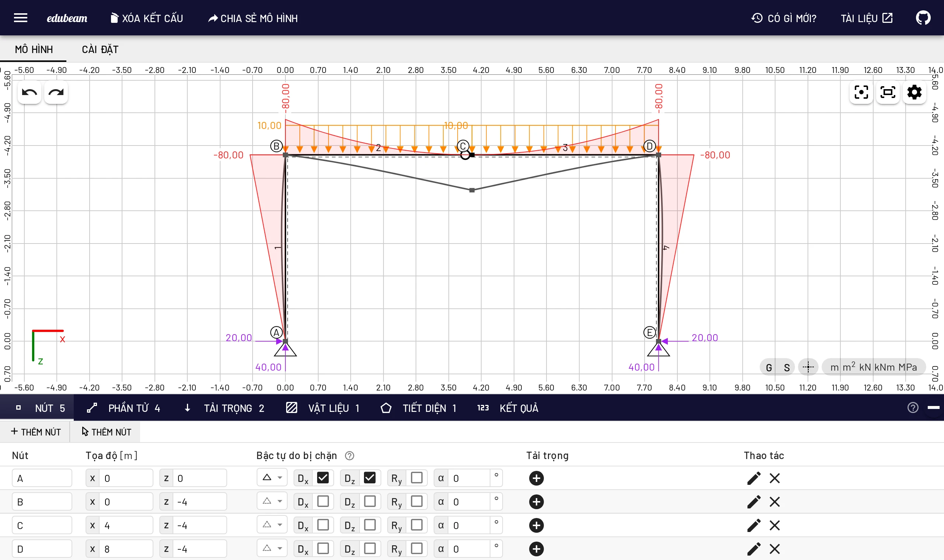Open TẢI TRỌNG 2 tab
Image resolution: width=944 pixels, height=560 pixels.
coord(224,408)
